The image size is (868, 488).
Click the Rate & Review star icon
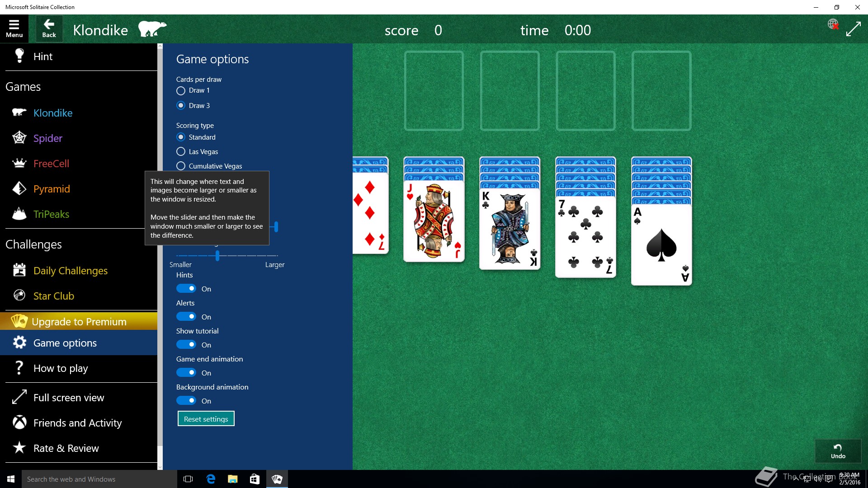(x=19, y=448)
